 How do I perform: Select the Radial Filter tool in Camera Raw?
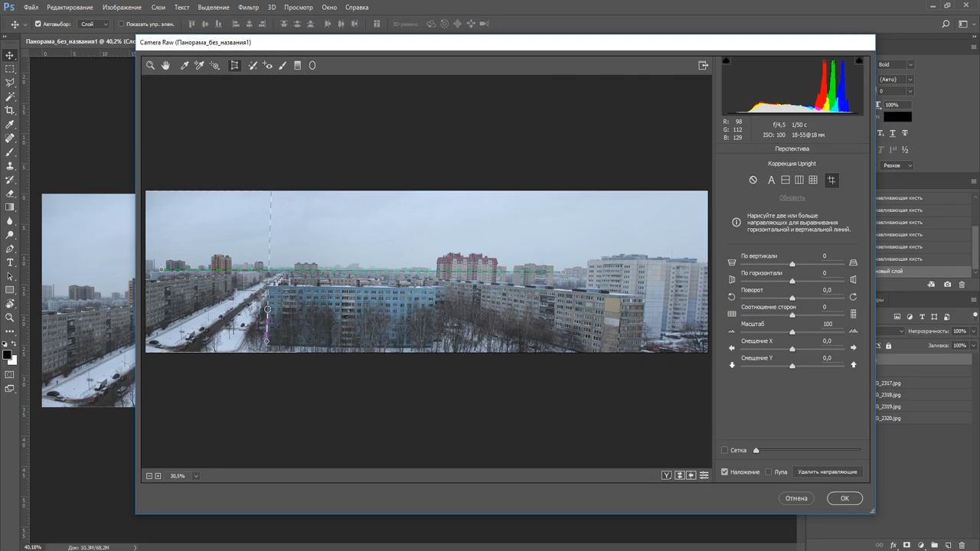(312, 66)
